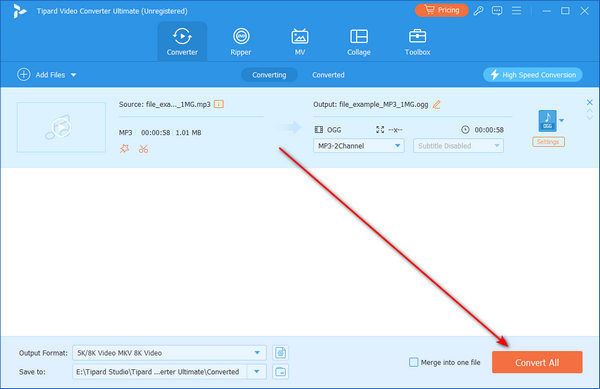Open the orange Settings button
Screen dimensions: 600x389
click(548, 142)
